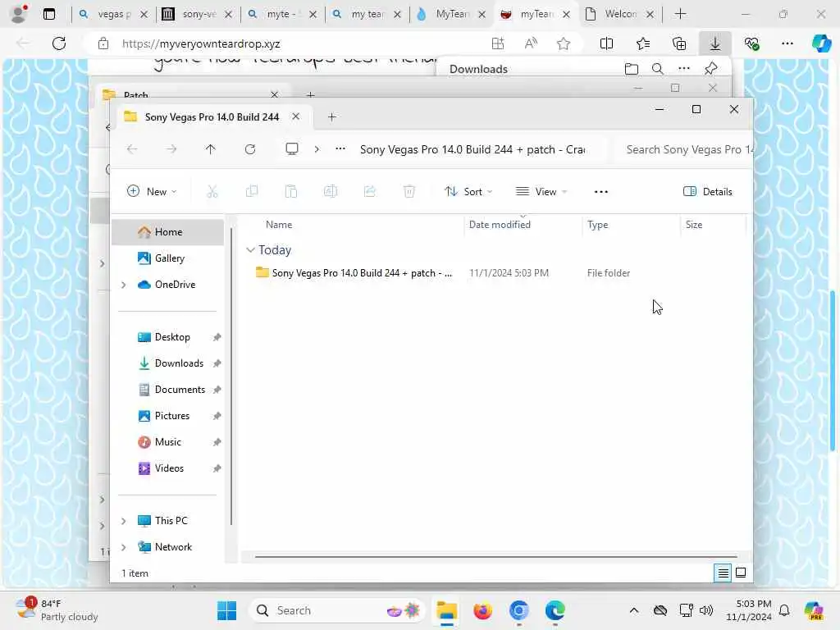Select the Sony Vegas Pro 14.0 Build 244 Explorer tab
Viewport: 840px width, 630px height.
pos(212,116)
